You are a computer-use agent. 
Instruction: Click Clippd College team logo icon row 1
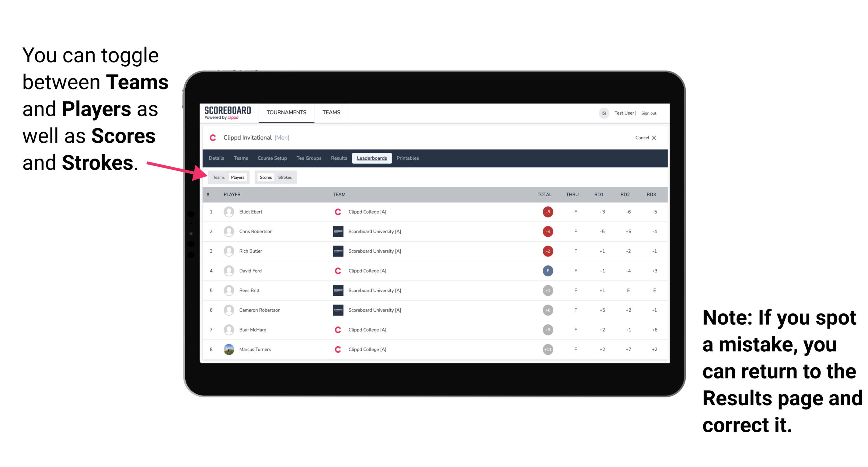pyautogui.click(x=336, y=211)
